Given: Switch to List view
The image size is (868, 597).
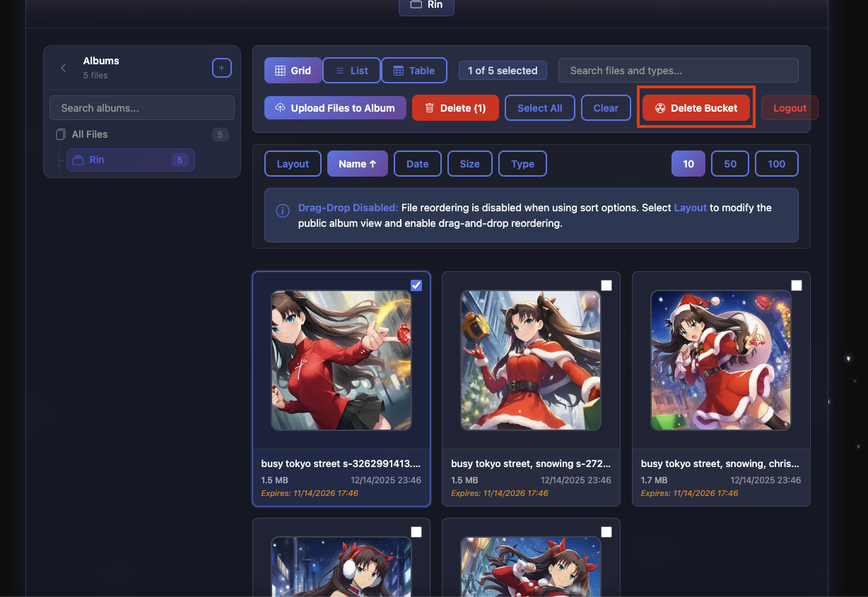Looking at the screenshot, I should pyautogui.click(x=351, y=71).
